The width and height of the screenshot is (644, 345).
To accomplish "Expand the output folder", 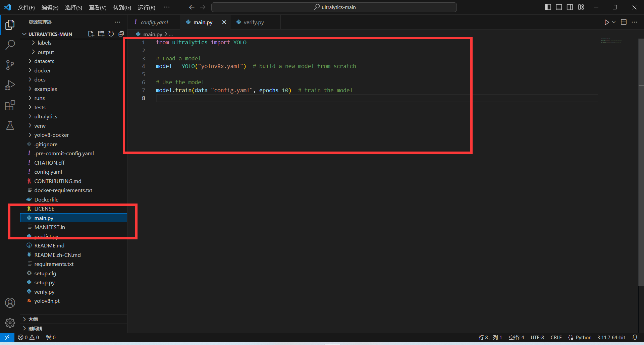I will (74, 52).
